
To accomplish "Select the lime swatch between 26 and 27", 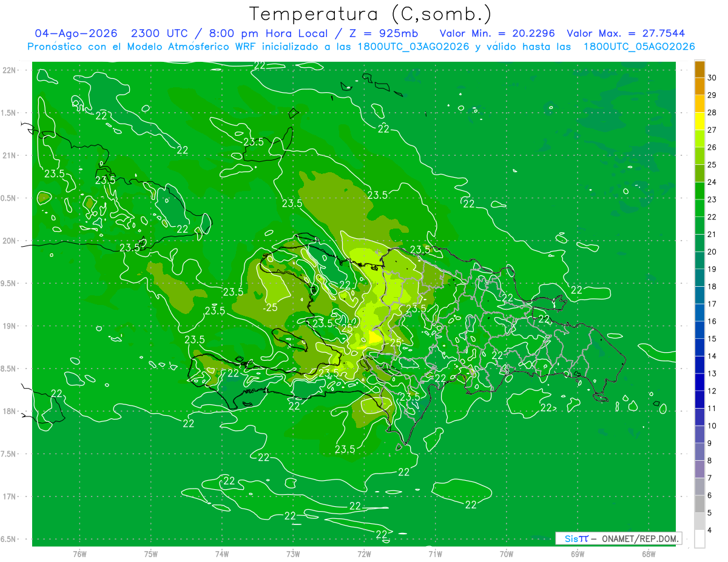I will (699, 139).
